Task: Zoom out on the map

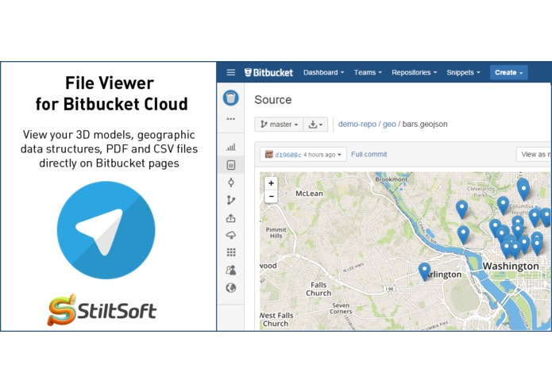Action: (271, 196)
